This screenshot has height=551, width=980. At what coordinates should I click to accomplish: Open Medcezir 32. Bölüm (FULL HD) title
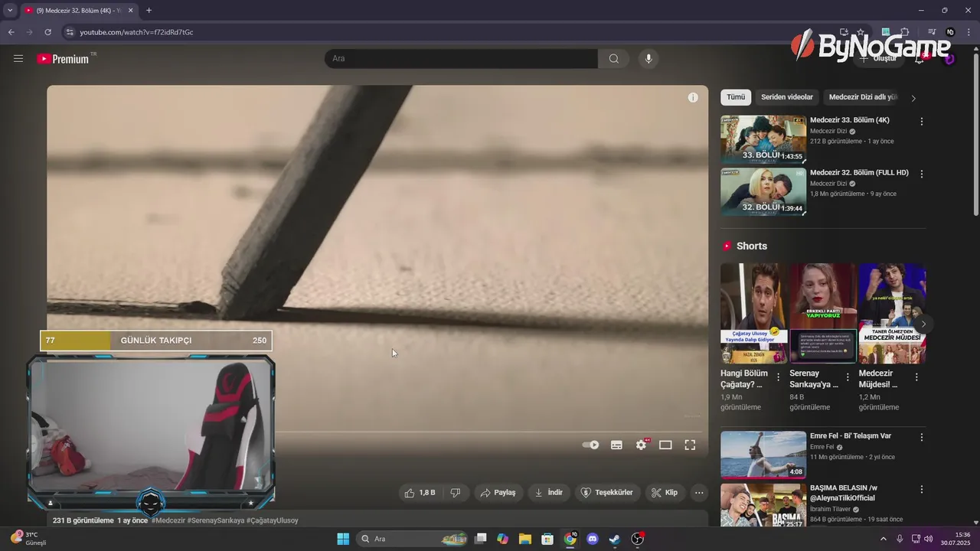point(859,173)
